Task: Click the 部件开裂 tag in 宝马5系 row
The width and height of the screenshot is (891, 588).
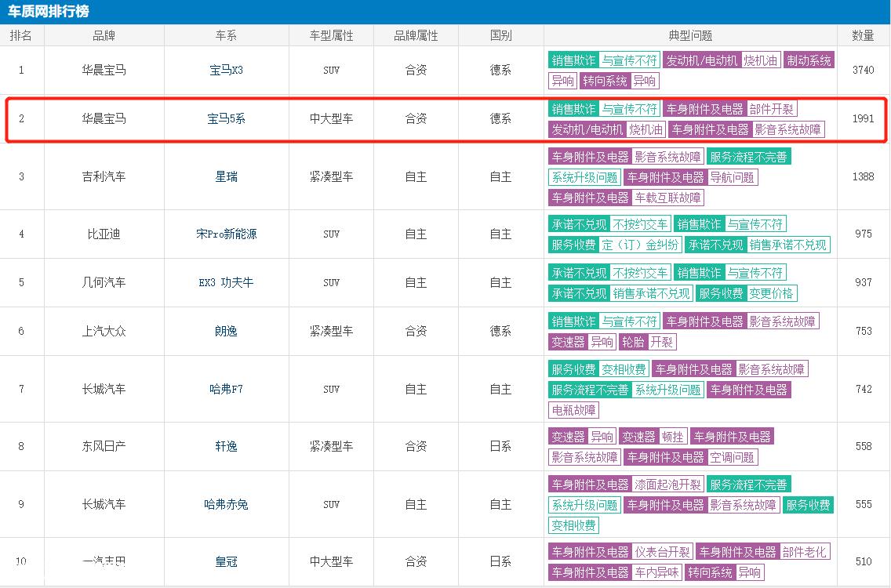Action: (771, 109)
